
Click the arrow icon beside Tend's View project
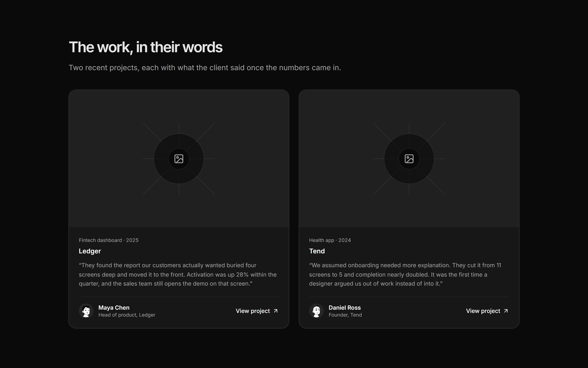point(506,311)
